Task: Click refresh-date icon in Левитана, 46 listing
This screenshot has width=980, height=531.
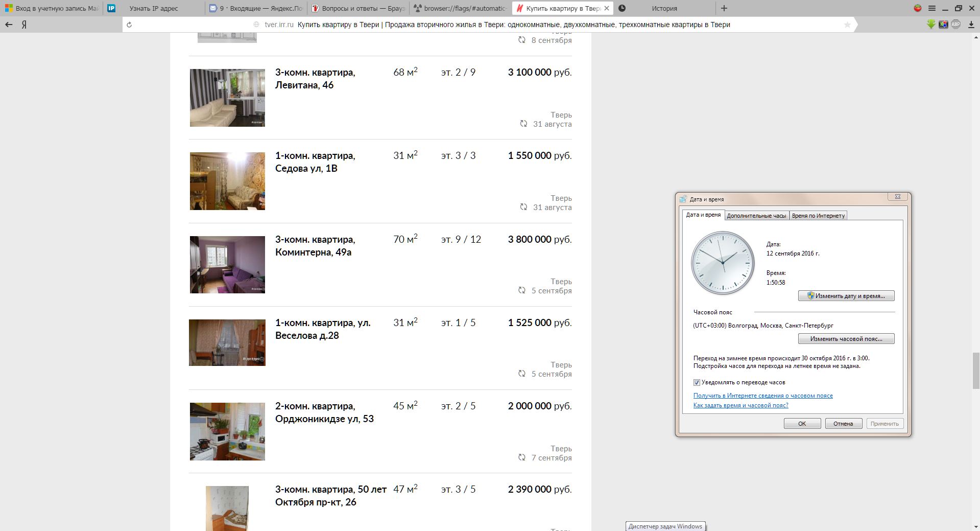Action: point(523,124)
